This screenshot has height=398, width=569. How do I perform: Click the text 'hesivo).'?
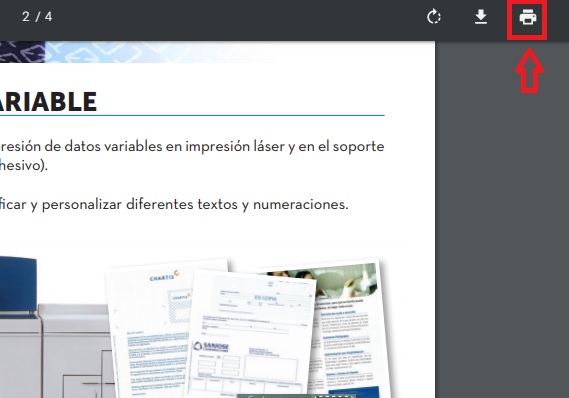point(24,165)
